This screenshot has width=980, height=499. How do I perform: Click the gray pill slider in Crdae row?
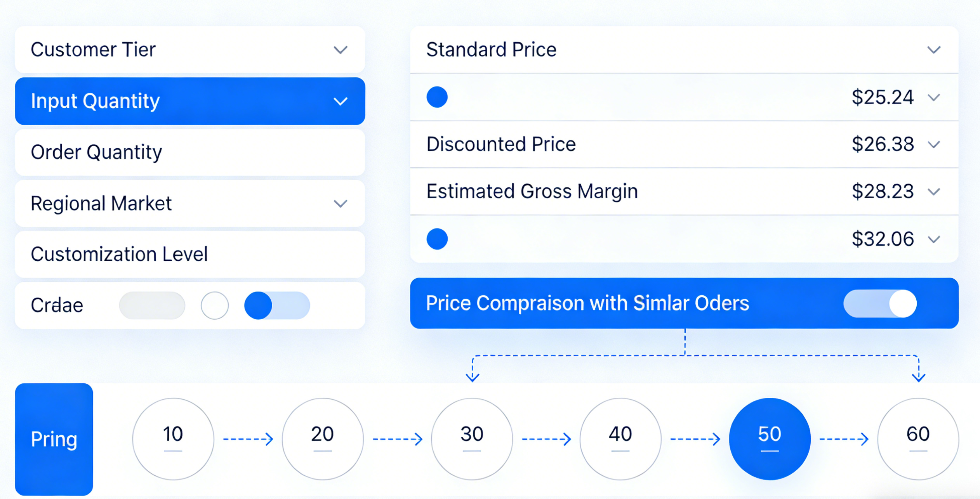pos(152,305)
